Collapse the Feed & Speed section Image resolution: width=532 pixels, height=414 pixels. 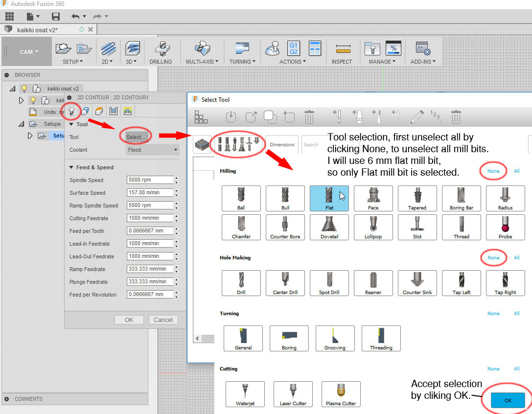tap(71, 167)
